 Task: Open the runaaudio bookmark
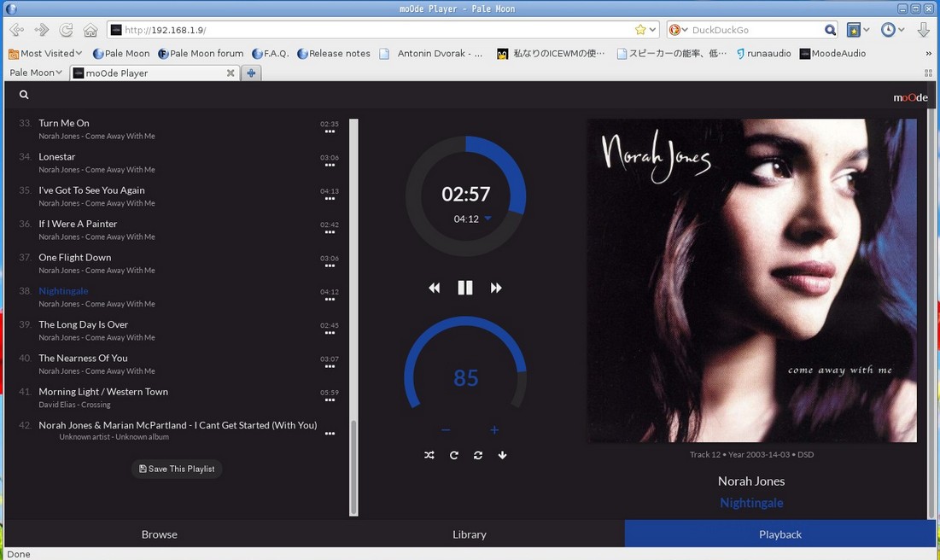tap(763, 54)
